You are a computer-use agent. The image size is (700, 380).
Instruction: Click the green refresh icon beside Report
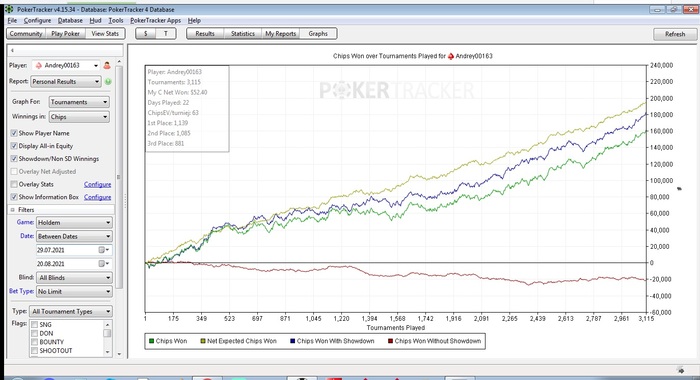click(108, 82)
